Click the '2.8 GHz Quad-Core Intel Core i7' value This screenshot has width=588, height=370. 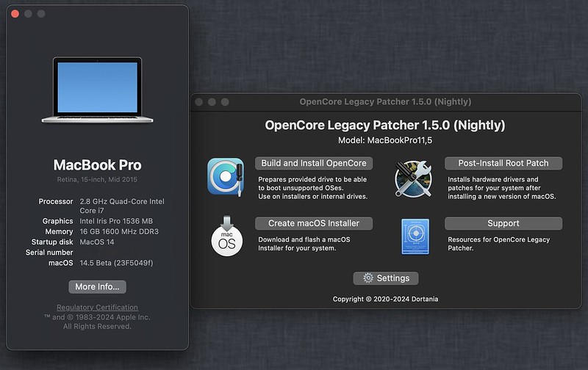tap(122, 206)
